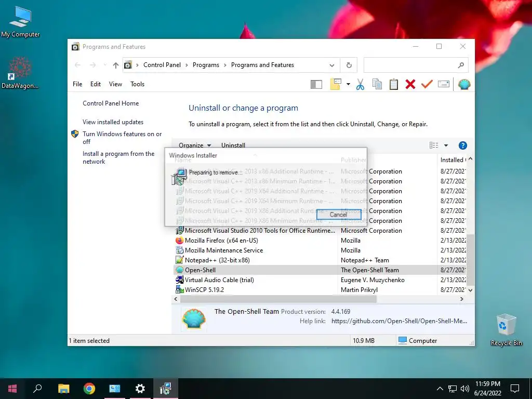Open the Recycle Bin desktop icon
Screen dimensions: 532x399
(506, 330)
